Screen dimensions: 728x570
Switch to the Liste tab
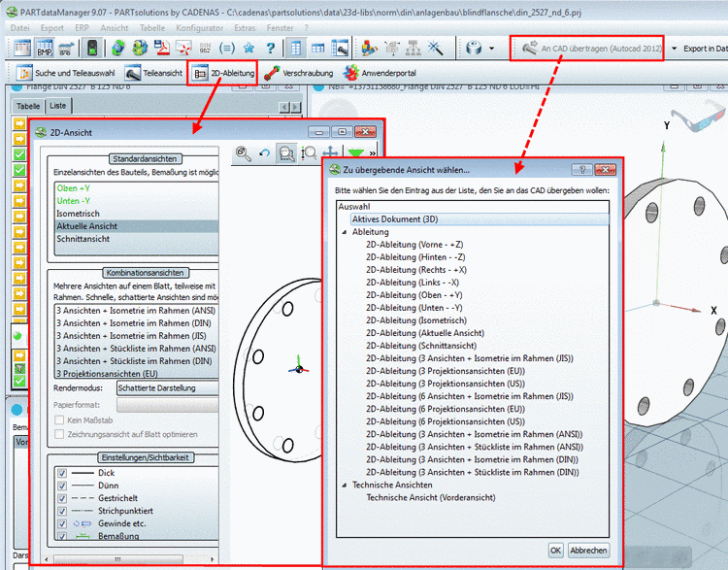click(x=58, y=106)
